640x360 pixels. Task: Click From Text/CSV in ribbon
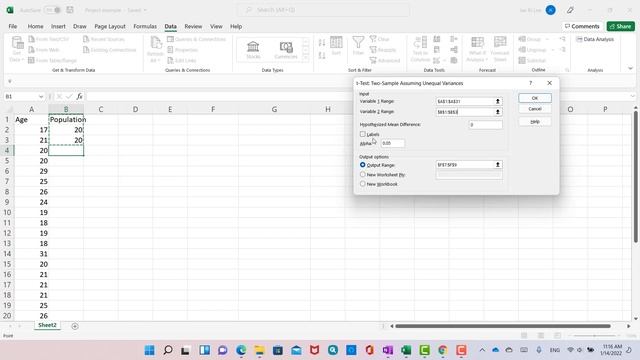pyautogui.click(x=49, y=39)
